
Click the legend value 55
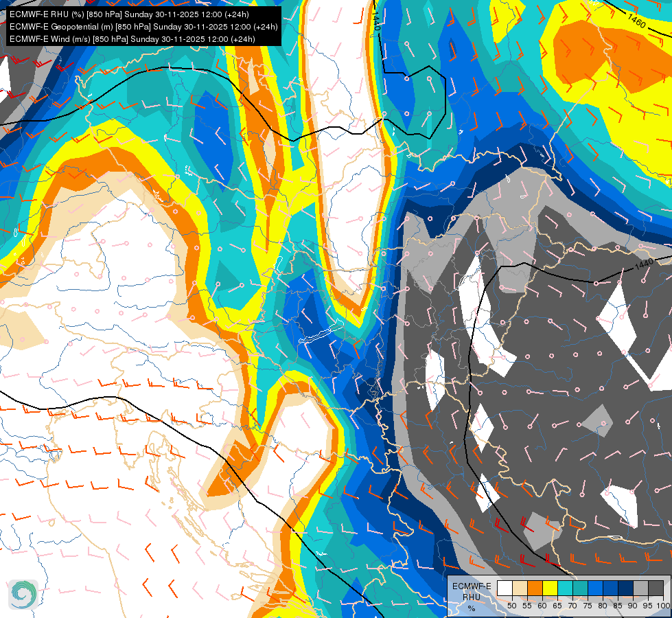pos(527,606)
